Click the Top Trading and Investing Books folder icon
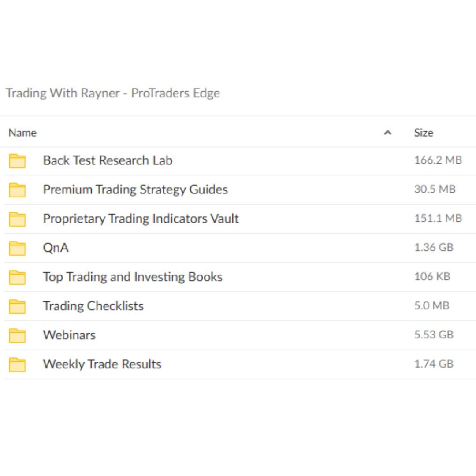Image resolution: width=476 pixels, height=476 pixels. (x=17, y=277)
